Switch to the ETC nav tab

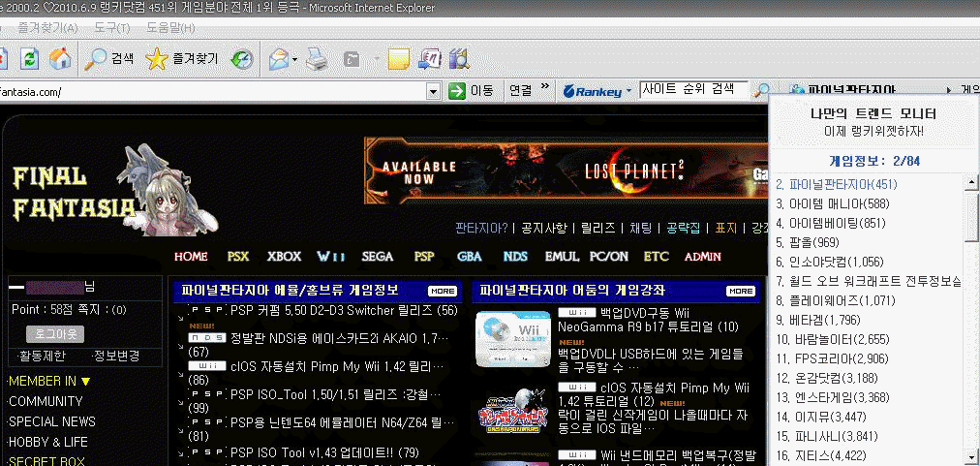coord(657,257)
